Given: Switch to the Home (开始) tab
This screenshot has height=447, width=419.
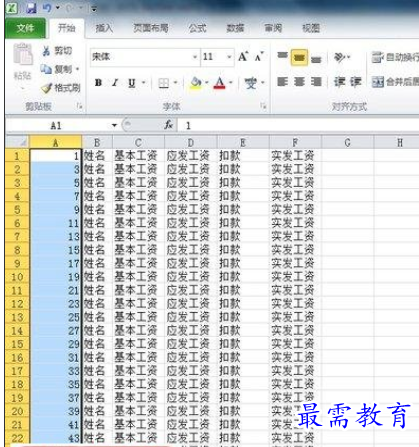Looking at the screenshot, I should [x=66, y=28].
